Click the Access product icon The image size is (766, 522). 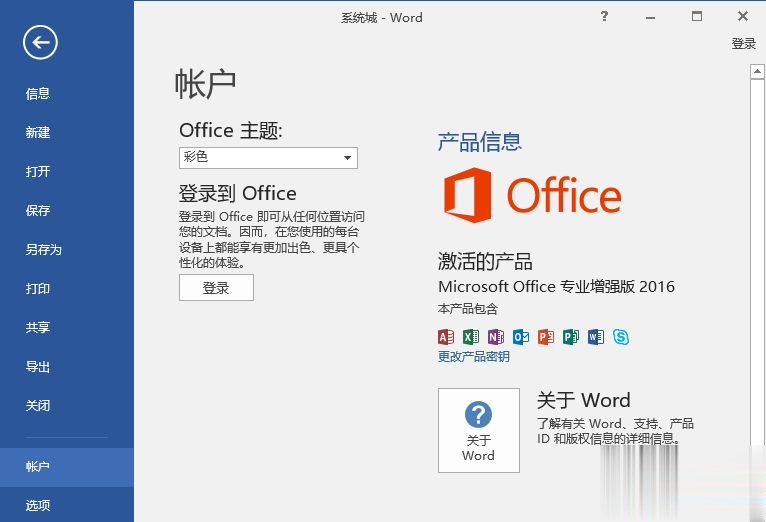coord(446,337)
